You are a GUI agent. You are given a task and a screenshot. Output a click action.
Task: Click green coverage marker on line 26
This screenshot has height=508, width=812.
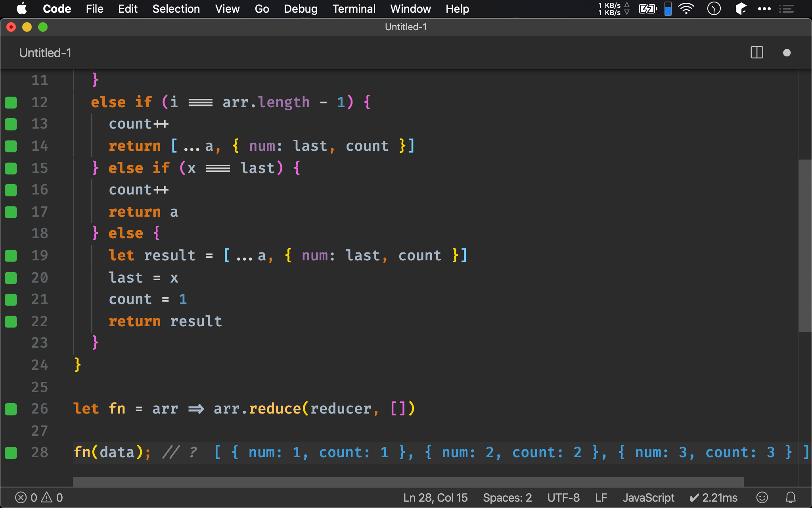click(11, 409)
